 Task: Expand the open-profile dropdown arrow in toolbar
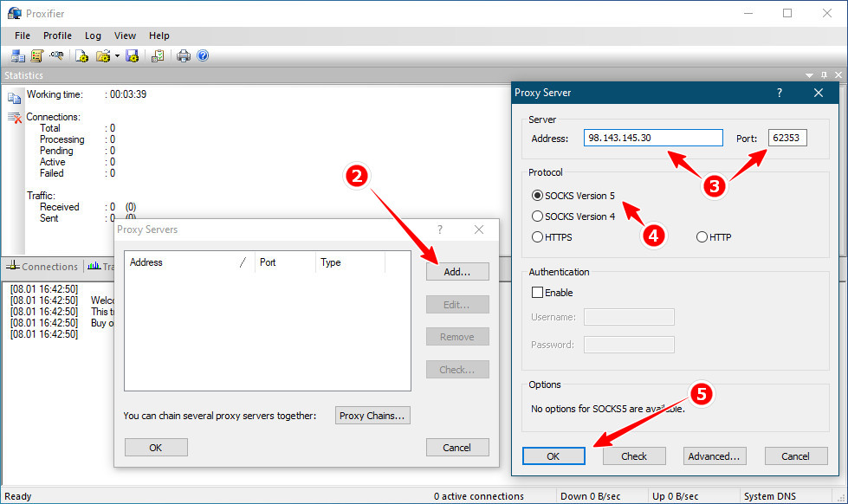coord(117,55)
